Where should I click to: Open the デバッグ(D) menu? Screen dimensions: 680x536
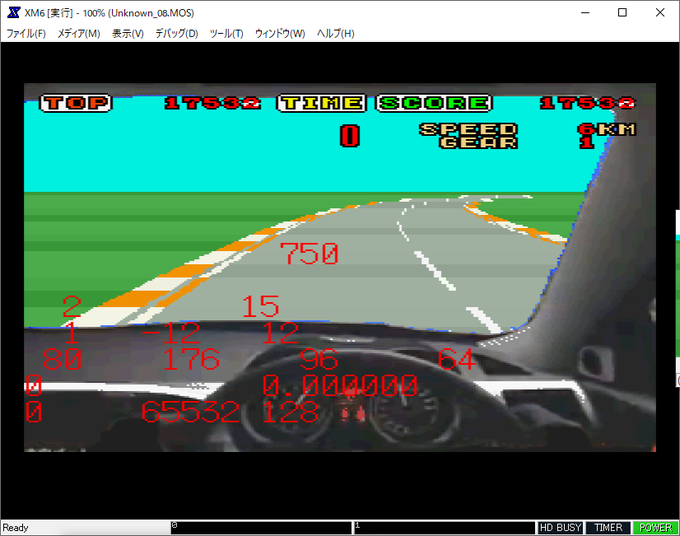177,33
